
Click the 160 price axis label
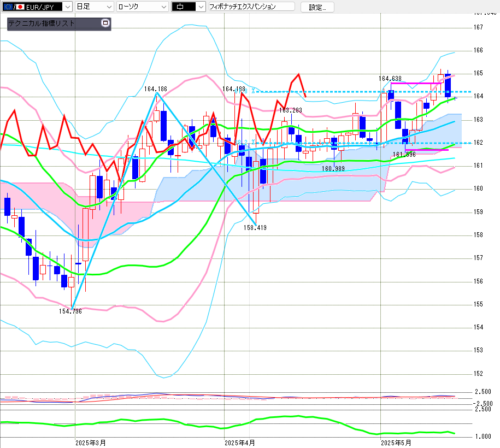[478, 188]
